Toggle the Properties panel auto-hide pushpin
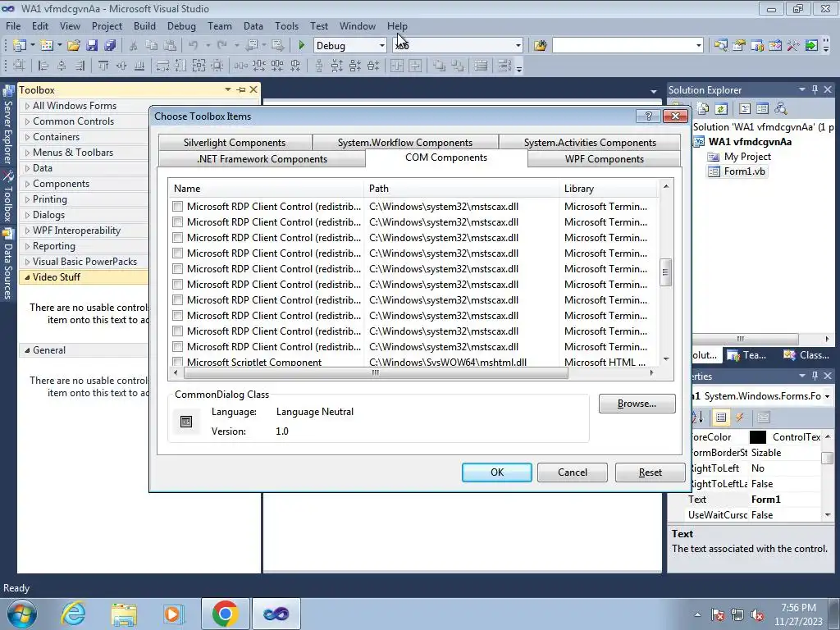840x630 pixels. (815, 376)
